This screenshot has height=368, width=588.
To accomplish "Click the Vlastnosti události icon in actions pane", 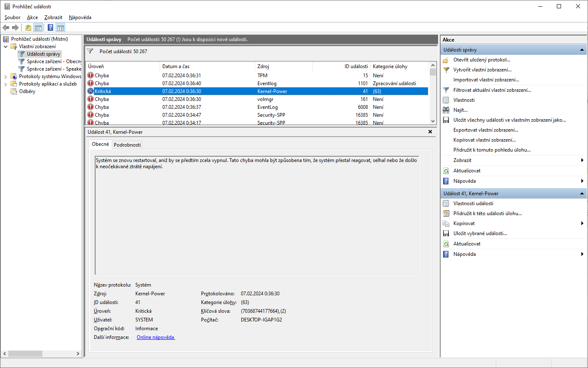I will [x=446, y=204].
